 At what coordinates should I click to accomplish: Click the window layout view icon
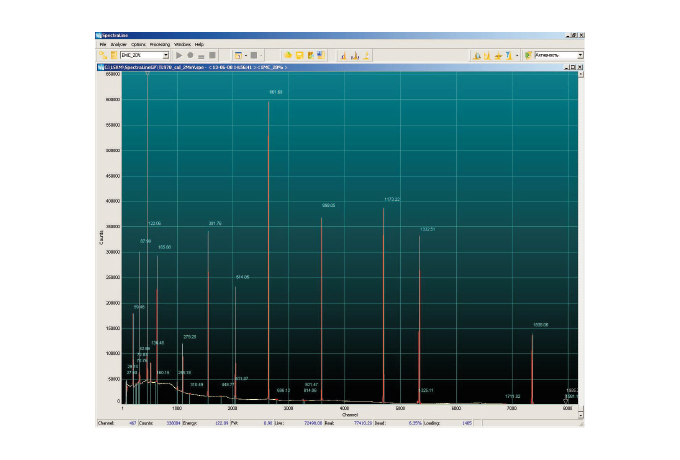click(x=238, y=55)
